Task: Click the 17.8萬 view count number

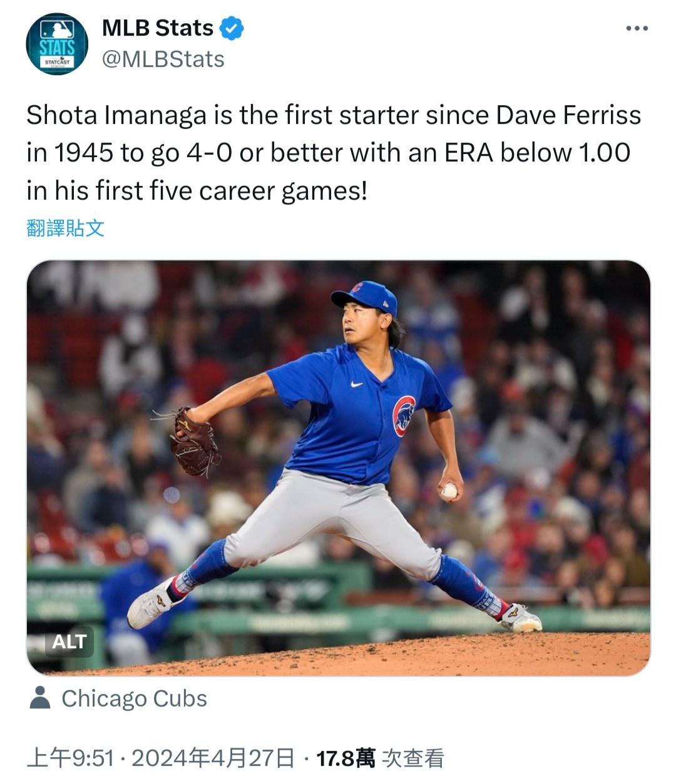Action: (346, 758)
